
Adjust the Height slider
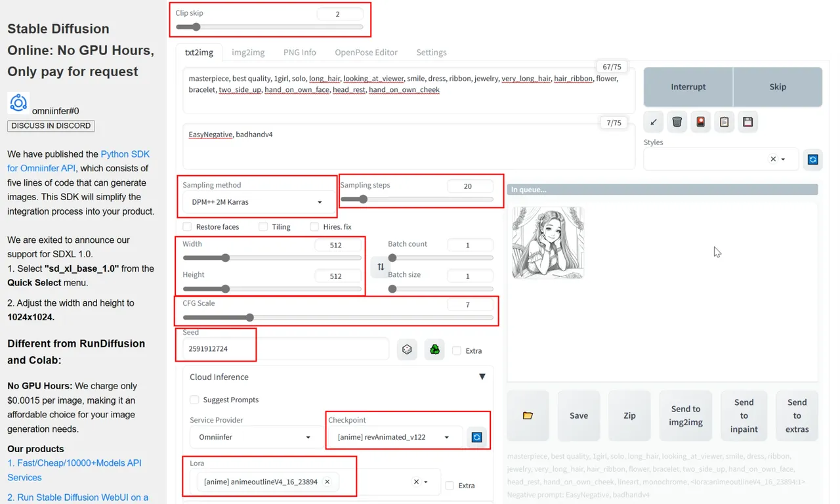tap(272, 289)
